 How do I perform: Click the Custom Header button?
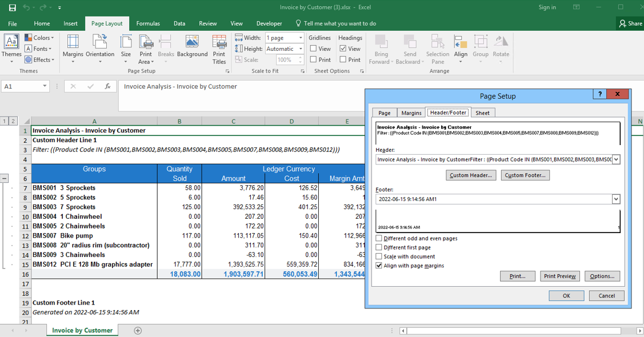coord(471,175)
